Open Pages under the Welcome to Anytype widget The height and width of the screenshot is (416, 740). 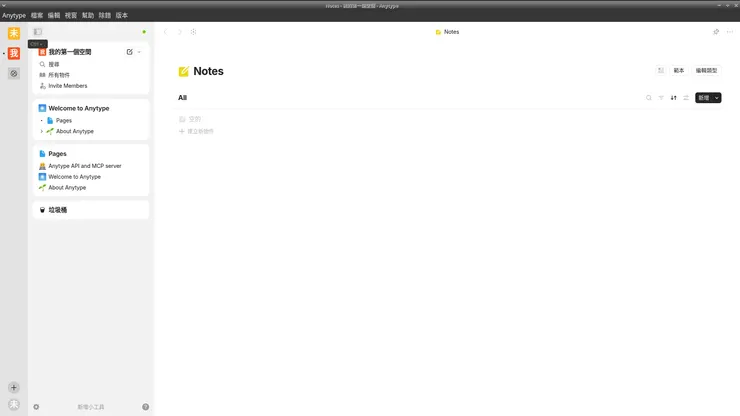point(64,120)
